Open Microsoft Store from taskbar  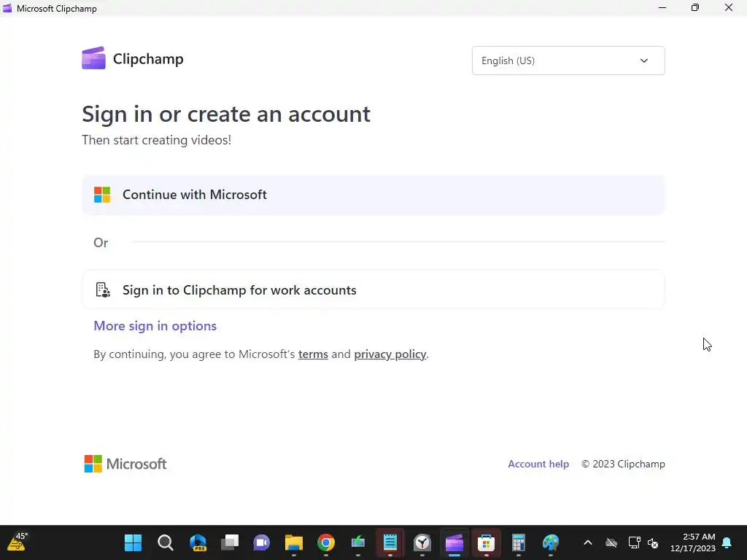(486, 542)
